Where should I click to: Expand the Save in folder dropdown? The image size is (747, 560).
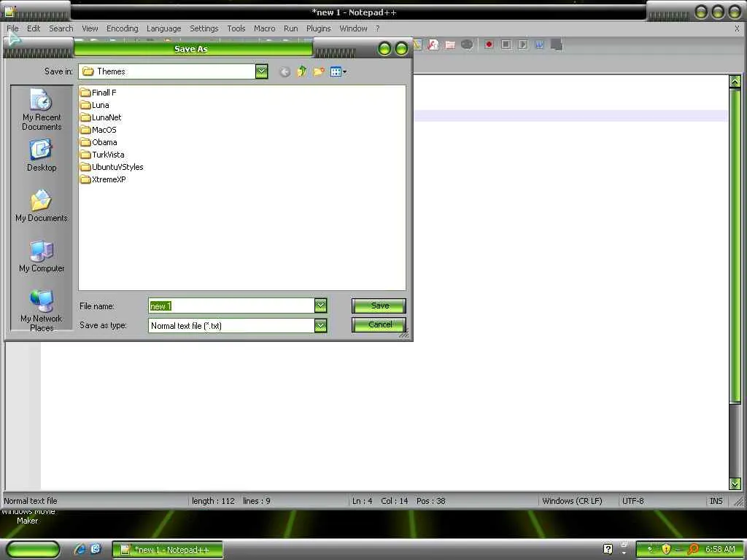pos(262,71)
